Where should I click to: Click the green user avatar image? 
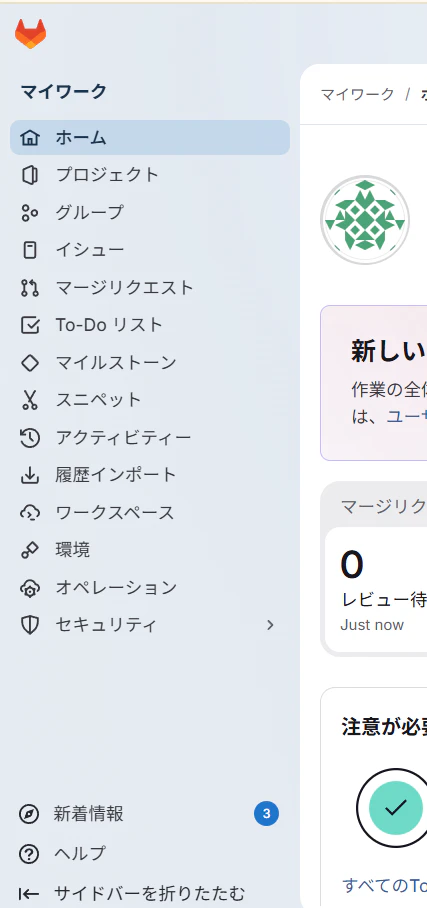[x=365, y=220]
